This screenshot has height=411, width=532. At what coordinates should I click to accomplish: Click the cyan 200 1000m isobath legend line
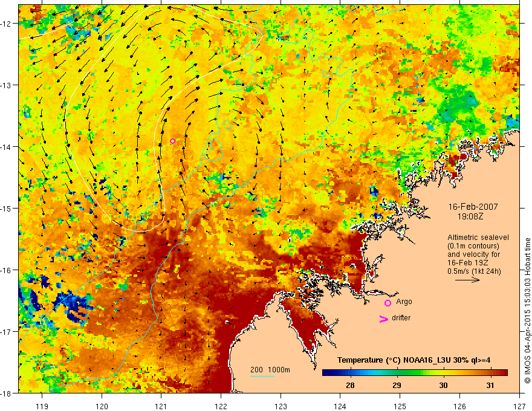point(262,376)
